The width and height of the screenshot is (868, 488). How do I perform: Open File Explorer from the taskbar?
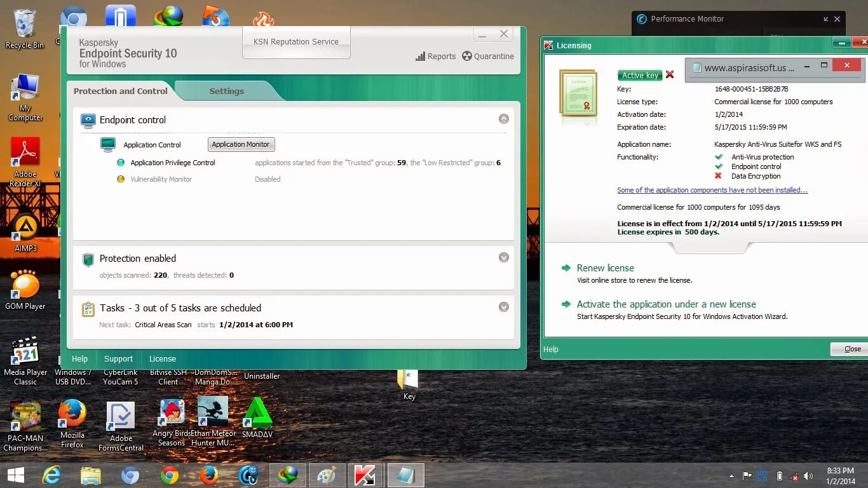pyautogui.click(x=91, y=475)
